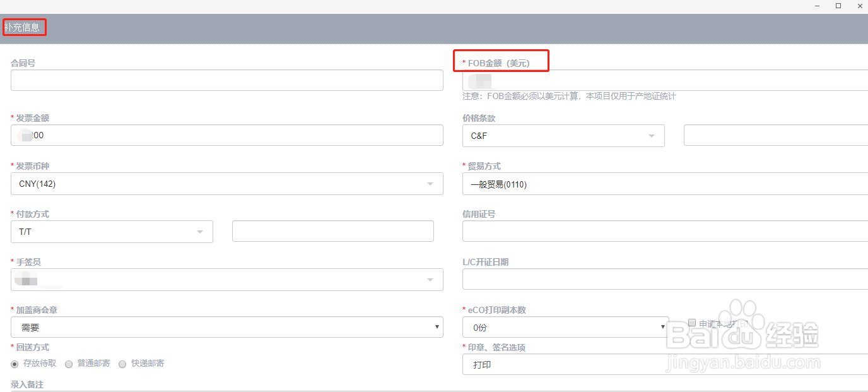The width and height of the screenshot is (868, 392).
Task: Open the eCO打印副本数 0份 dropdown
Action: [565, 327]
